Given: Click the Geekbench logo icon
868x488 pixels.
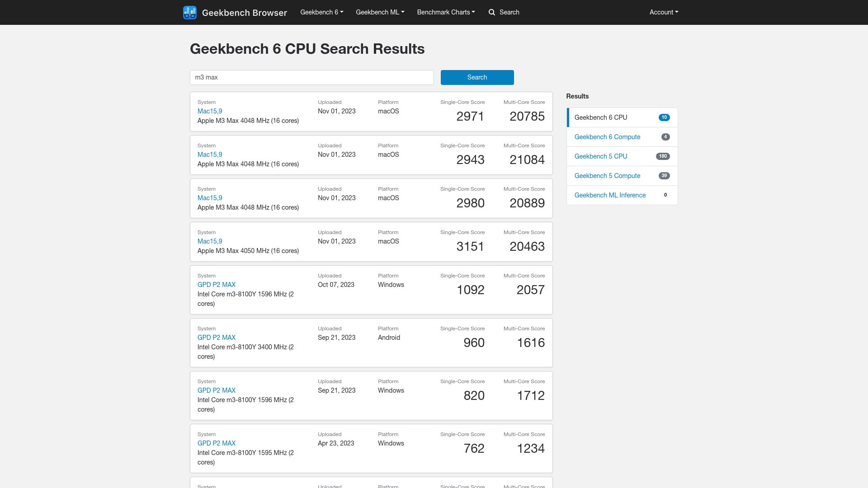Looking at the screenshot, I should pos(190,12).
